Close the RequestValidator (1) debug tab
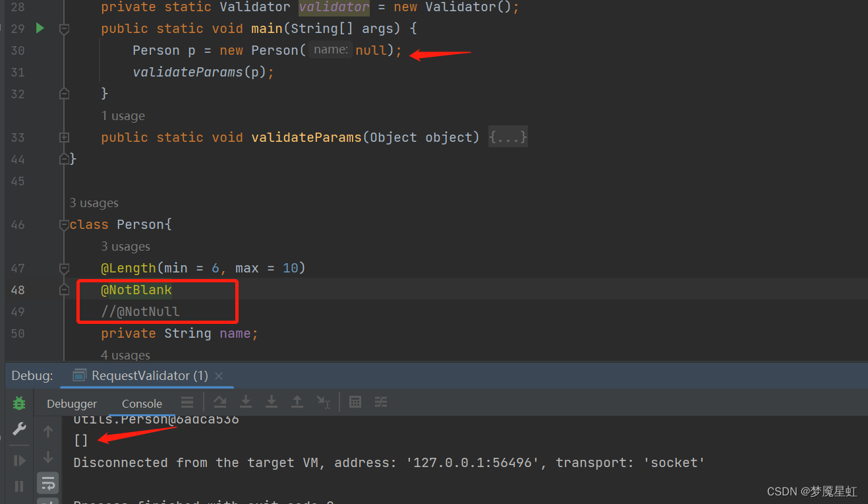Screen dimensions: 868x504 [x=219, y=376]
